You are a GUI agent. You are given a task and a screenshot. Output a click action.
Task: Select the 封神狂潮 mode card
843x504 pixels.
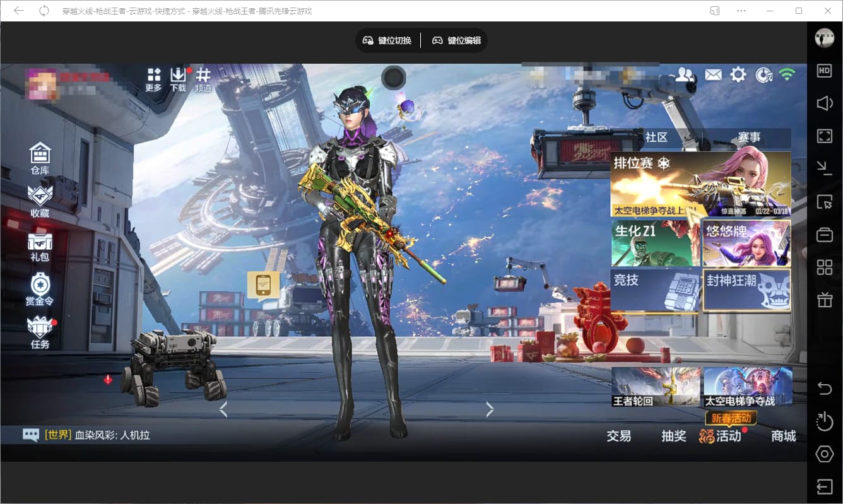tap(746, 290)
